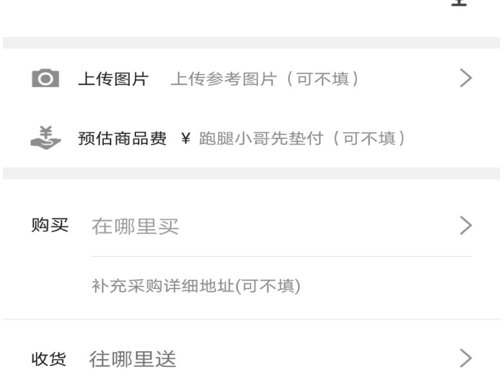Tap the 收货 row label

pyautogui.click(x=49, y=359)
